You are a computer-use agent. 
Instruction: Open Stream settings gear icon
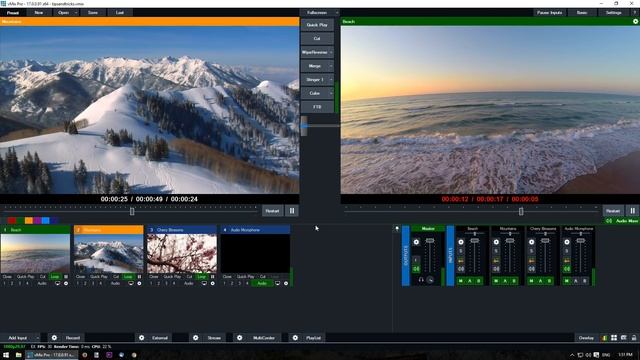(196, 338)
